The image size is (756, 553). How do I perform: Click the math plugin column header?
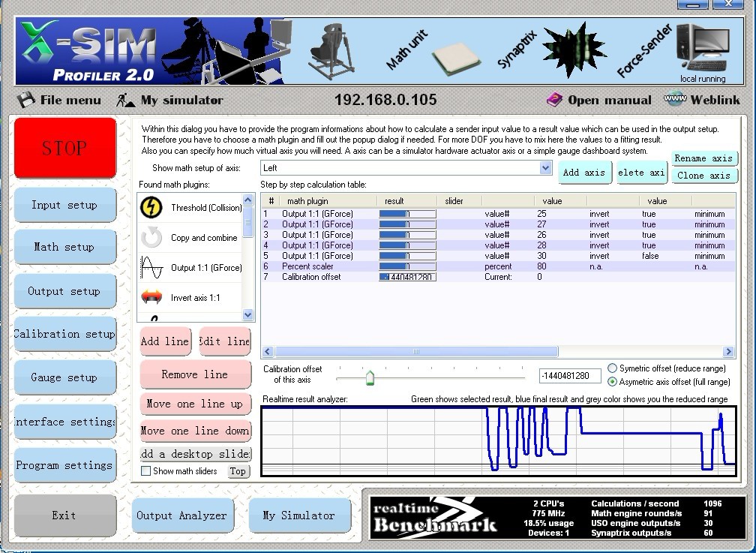click(x=328, y=201)
